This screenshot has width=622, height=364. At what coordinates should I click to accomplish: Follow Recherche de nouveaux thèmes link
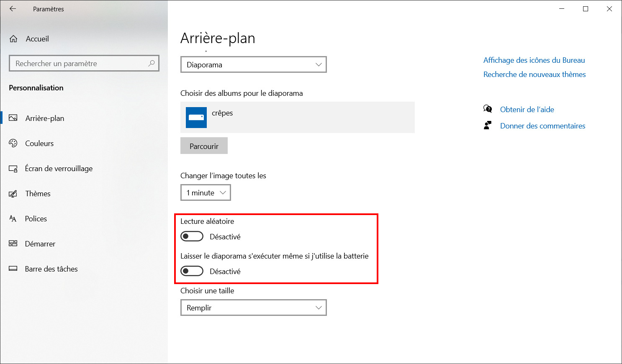pyautogui.click(x=535, y=74)
